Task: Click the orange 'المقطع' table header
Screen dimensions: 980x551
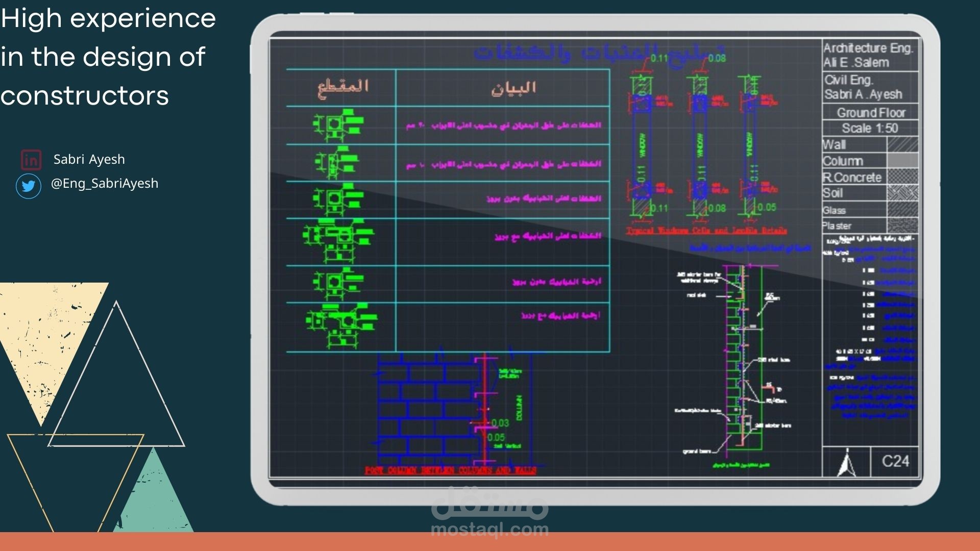Action: pos(342,87)
